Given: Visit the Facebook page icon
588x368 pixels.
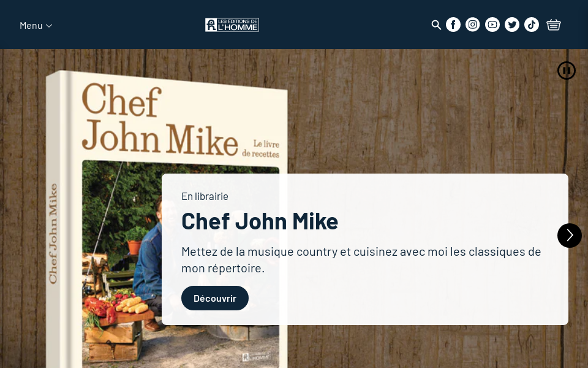Looking at the screenshot, I should pos(453,25).
